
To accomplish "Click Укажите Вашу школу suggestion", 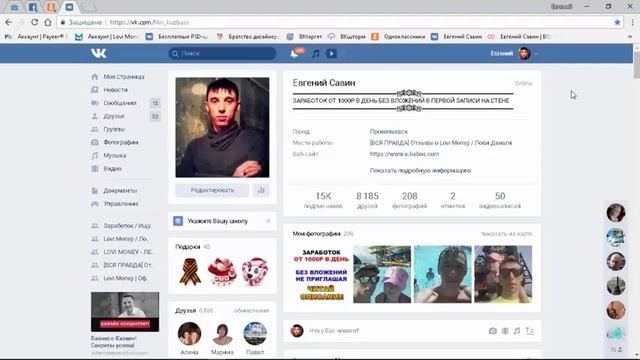I will tap(218, 221).
